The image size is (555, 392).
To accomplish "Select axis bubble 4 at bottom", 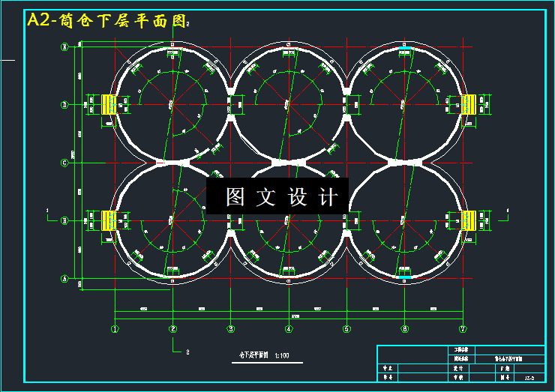I will tap(289, 329).
